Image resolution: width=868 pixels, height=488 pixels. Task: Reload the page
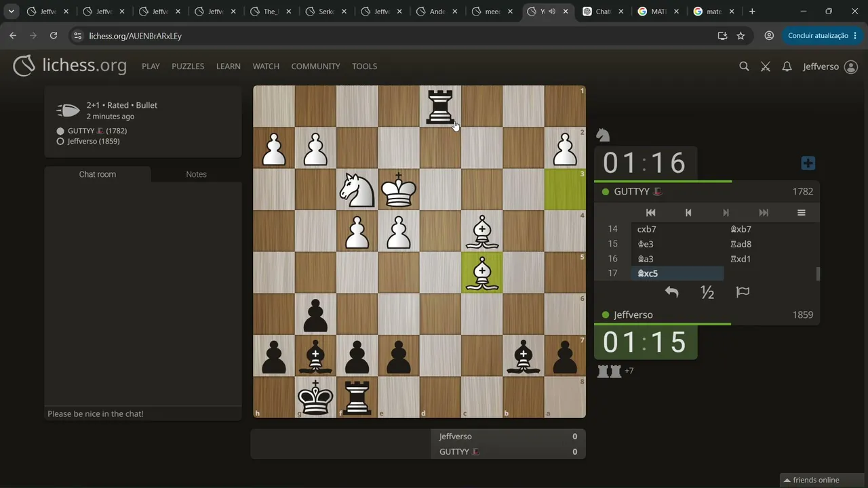click(x=54, y=35)
